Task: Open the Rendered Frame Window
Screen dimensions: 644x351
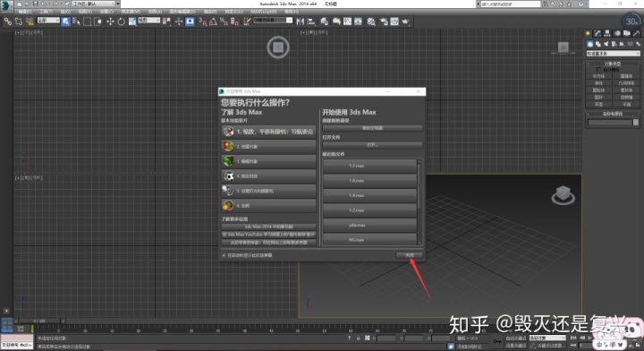Action: pyautogui.click(x=394, y=21)
